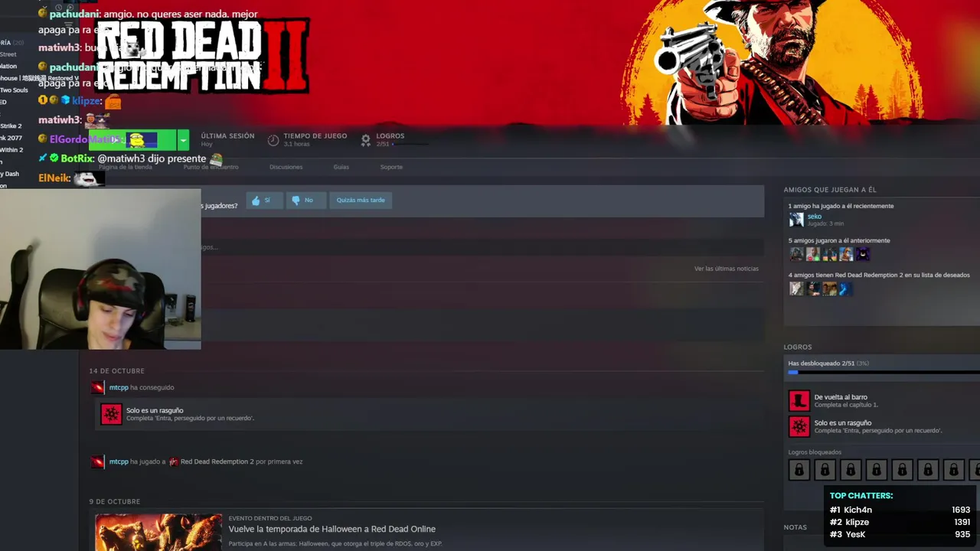Open friend seko's profile name
The width and height of the screenshot is (980, 551).
click(x=815, y=217)
